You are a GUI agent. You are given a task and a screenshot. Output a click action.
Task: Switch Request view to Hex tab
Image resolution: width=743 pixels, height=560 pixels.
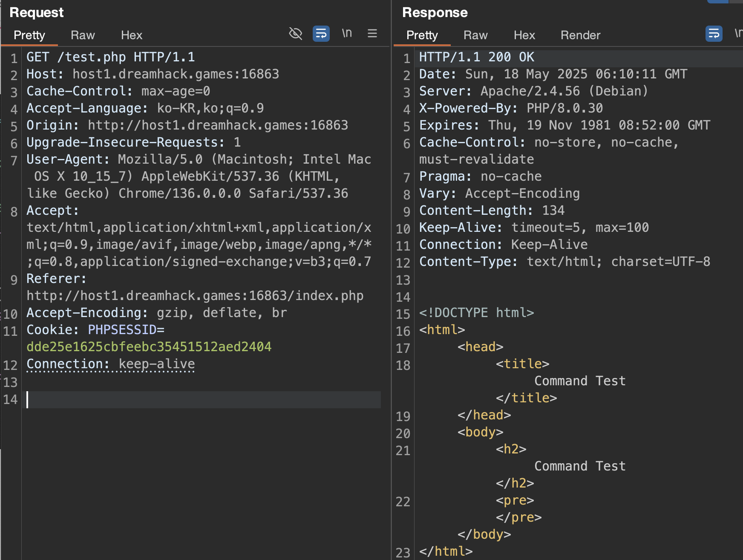pyautogui.click(x=131, y=35)
